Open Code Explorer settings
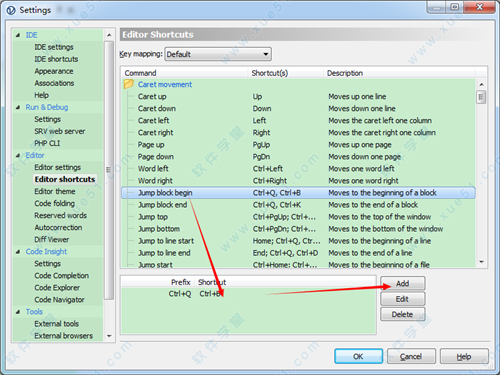 (57, 287)
